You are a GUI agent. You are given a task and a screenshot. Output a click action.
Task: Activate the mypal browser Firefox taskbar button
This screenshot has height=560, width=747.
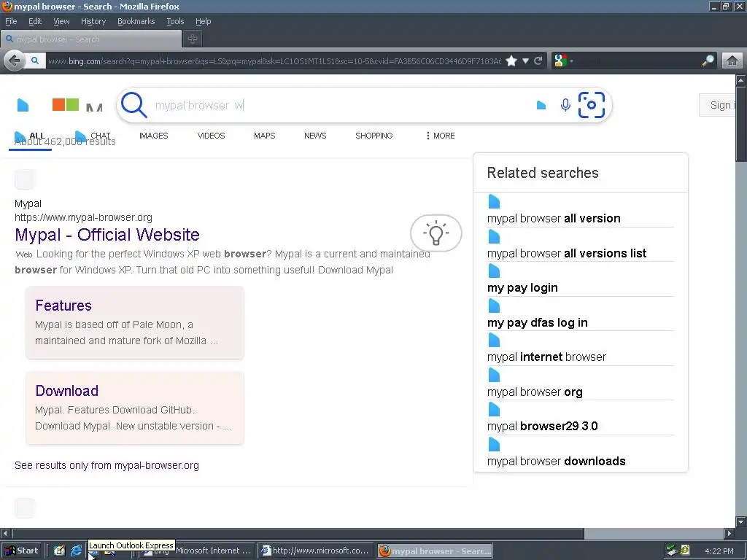(x=435, y=551)
